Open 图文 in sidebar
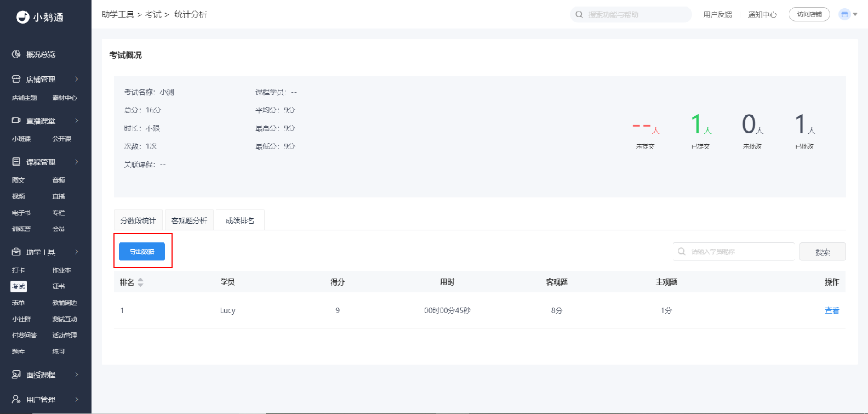The width and height of the screenshot is (868, 414). [18, 180]
